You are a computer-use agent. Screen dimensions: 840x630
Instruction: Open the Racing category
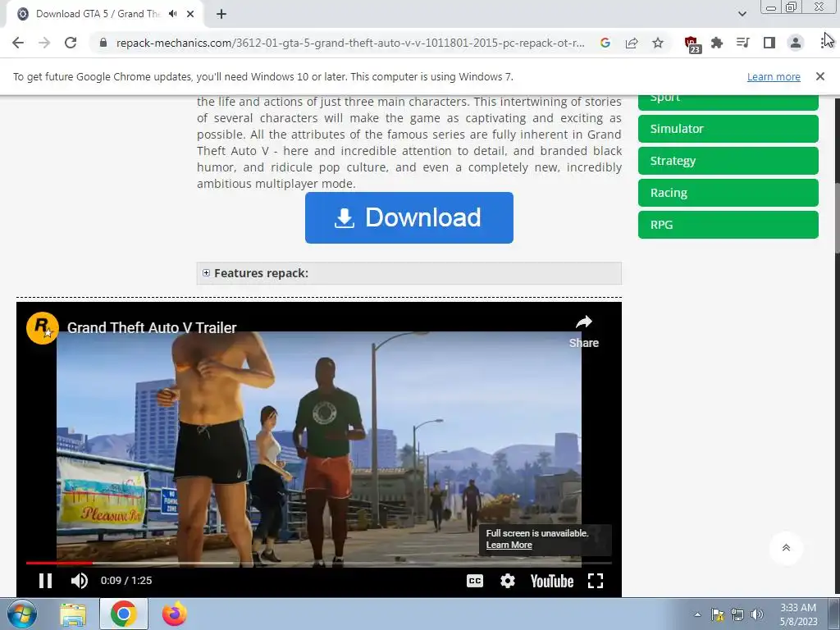pyautogui.click(x=728, y=193)
